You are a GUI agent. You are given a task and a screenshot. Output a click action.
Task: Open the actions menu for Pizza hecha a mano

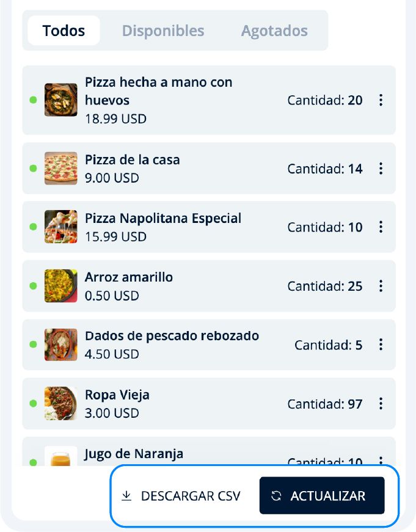381,100
